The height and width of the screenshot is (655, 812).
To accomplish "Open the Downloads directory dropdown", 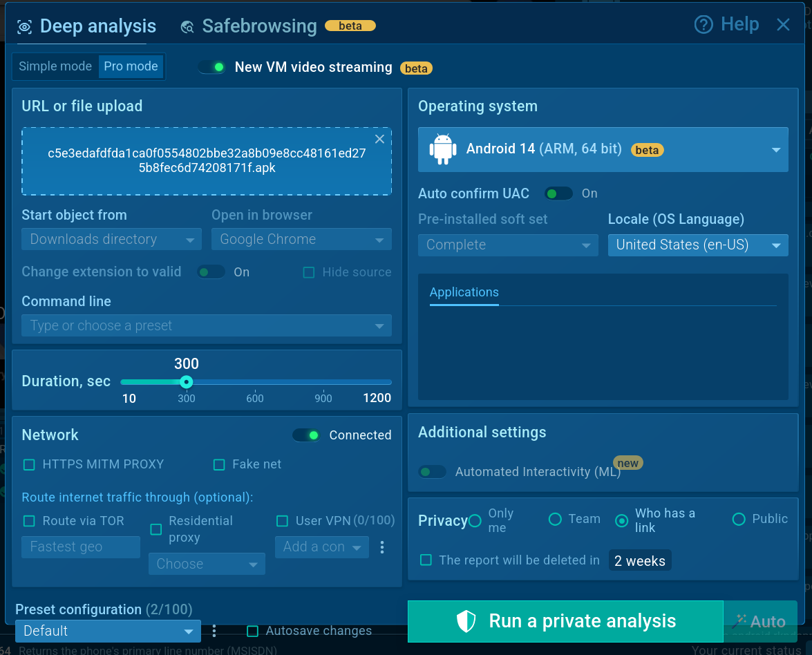I will pyautogui.click(x=111, y=239).
